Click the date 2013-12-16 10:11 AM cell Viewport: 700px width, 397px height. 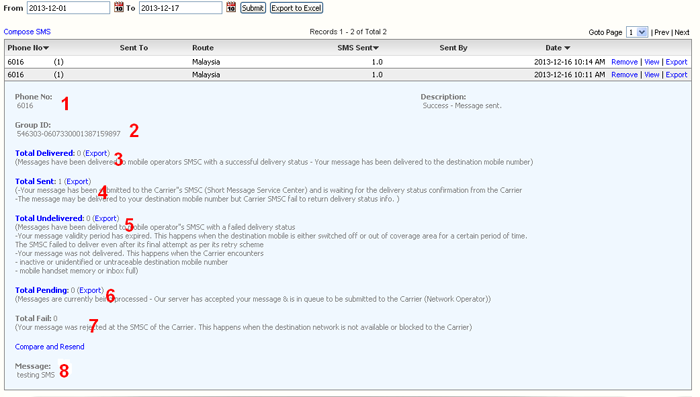pyautogui.click(x=570, y=75)
